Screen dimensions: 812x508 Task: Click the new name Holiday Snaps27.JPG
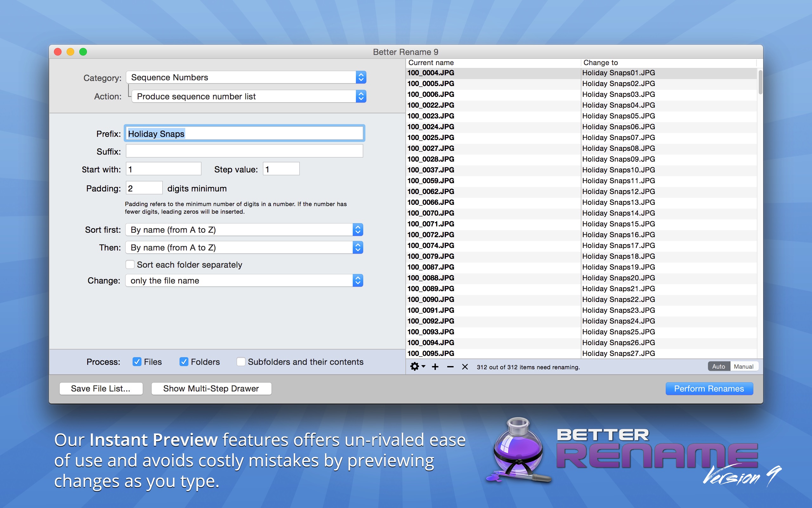click(619, 353)
